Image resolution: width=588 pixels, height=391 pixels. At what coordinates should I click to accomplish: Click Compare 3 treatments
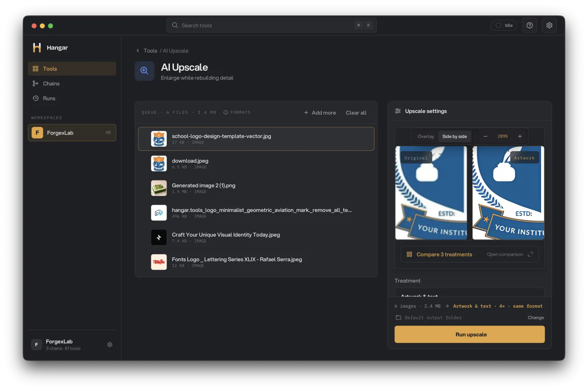coord(444,254)
